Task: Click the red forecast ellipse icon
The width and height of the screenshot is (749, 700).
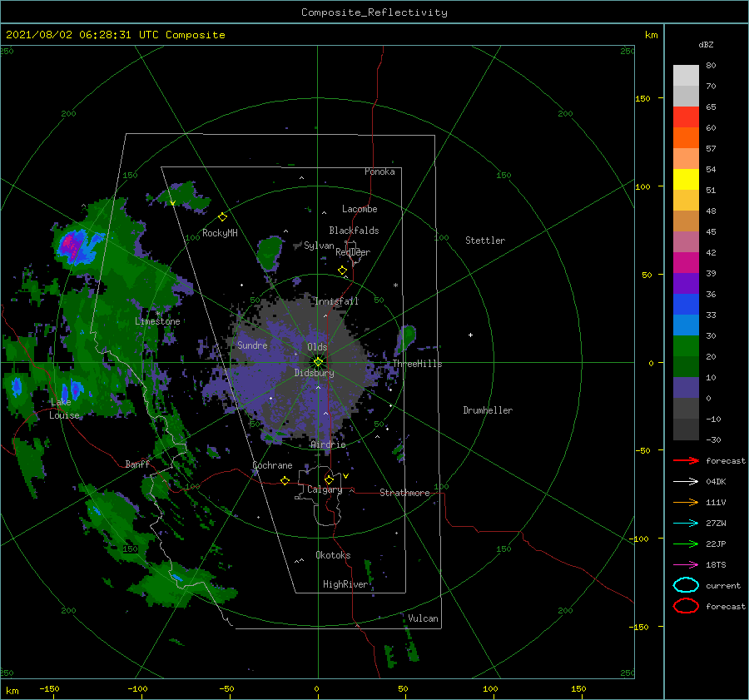Action: click(686, 606)
